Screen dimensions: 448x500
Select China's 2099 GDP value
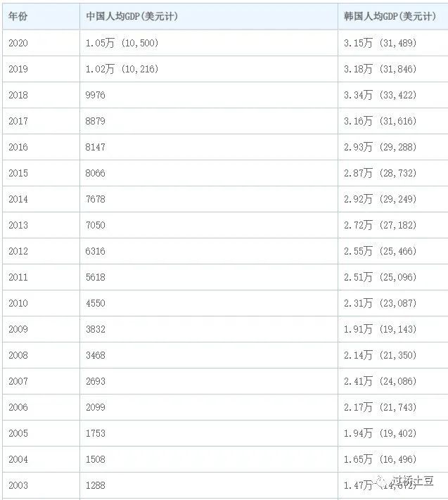[95, 407]
